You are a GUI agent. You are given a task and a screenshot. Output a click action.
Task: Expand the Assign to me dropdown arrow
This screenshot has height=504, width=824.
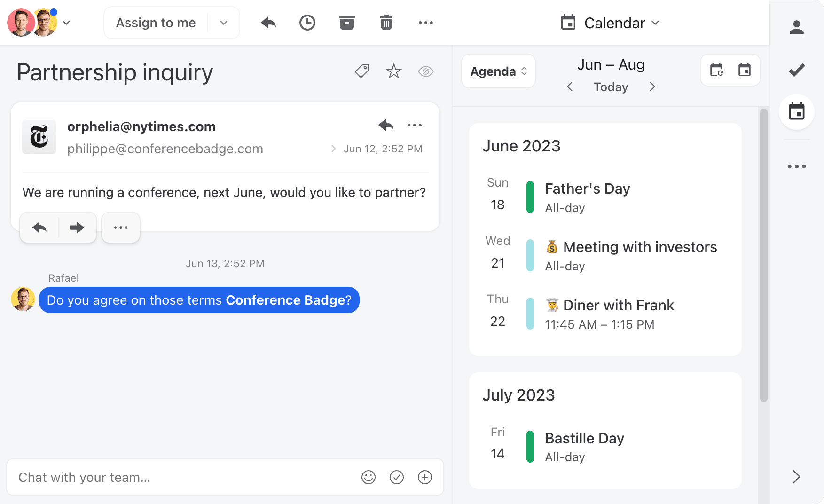tap(223, 22)
